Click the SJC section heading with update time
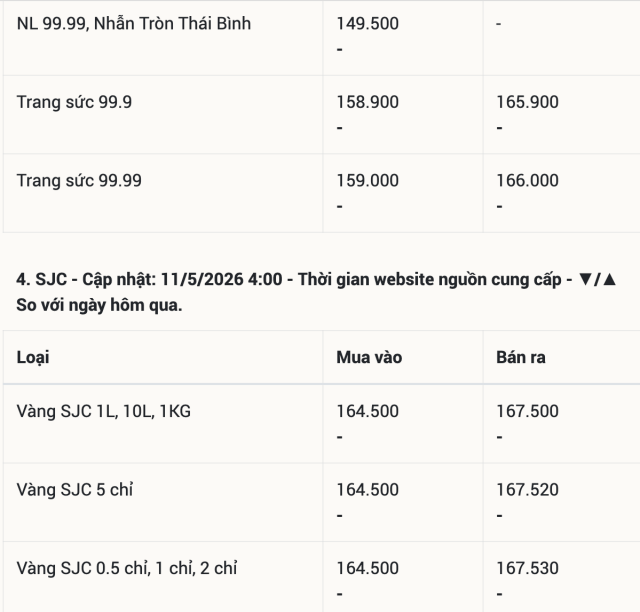This screenshot has width=640, height=612. 316,292
